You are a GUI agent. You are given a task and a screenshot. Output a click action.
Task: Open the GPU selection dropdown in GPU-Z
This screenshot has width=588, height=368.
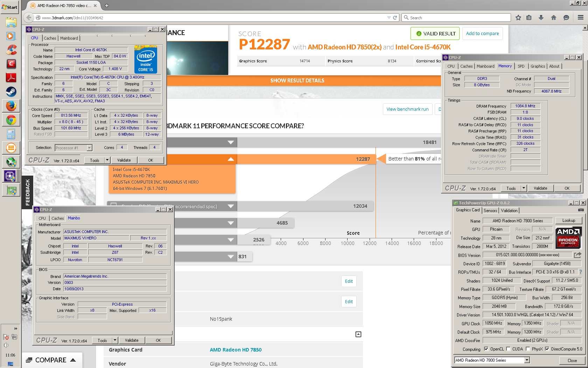click(x=527, y=360)
